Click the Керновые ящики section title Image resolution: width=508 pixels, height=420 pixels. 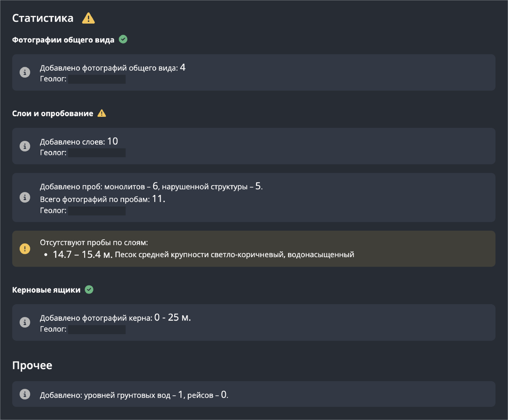tap(46, 290)
